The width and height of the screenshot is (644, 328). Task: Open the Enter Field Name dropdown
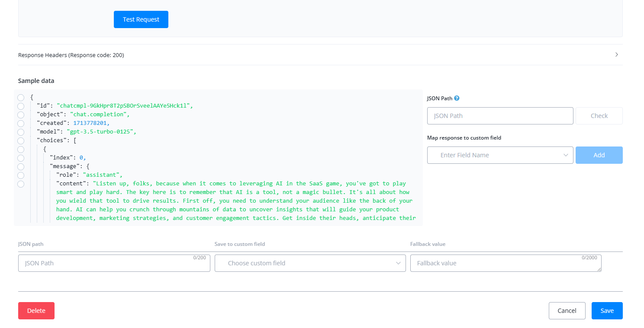500,155
